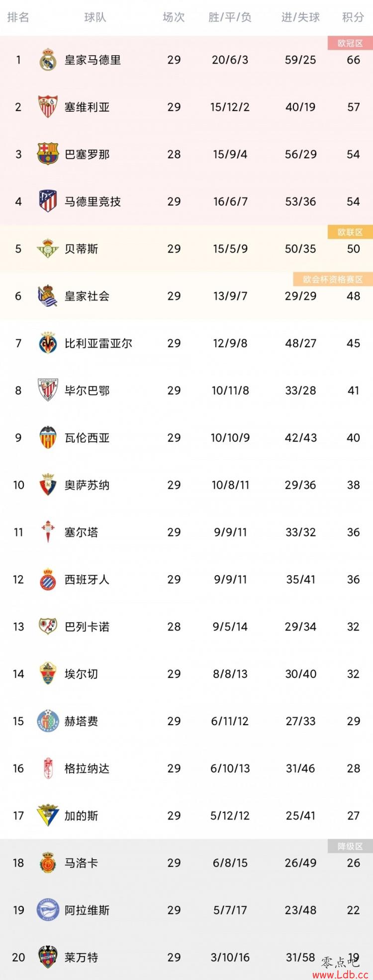
Task: Select the 莱万特 last-place row
Action: (x=186, y=957)
